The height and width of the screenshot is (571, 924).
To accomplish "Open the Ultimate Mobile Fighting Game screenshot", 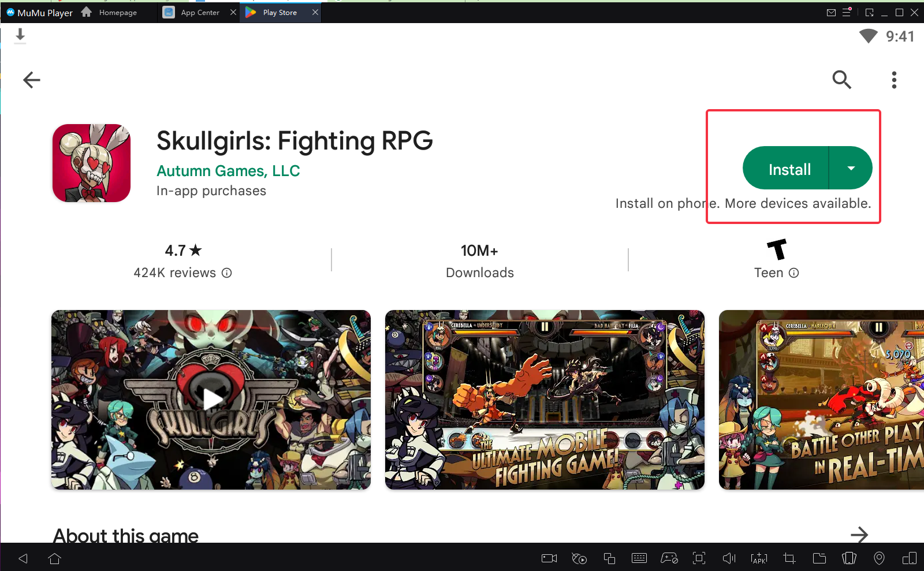I will coord(545,400).
